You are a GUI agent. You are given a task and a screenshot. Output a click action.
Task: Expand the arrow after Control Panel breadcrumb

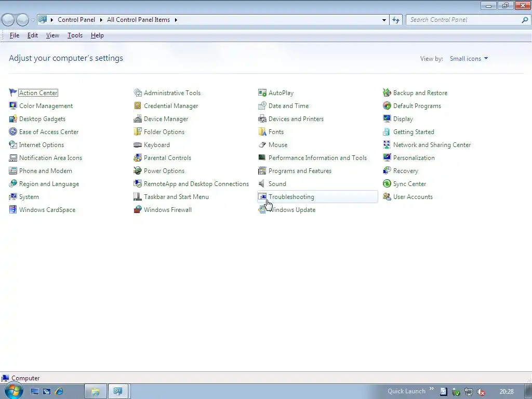[101, 20]
